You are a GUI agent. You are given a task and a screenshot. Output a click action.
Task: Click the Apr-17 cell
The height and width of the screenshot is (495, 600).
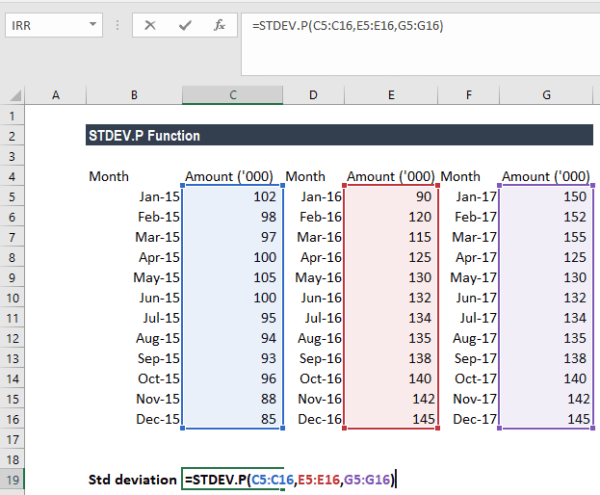[x=469, y=257]
